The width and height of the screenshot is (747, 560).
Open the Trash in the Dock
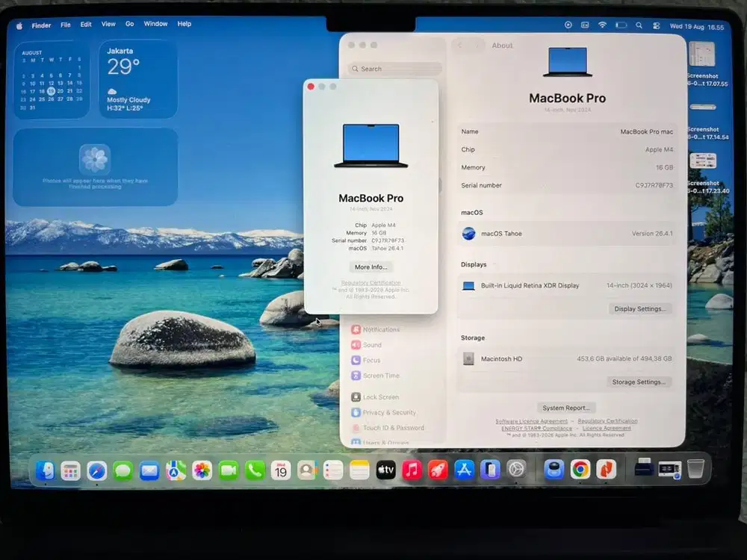[x=695, y=469]
